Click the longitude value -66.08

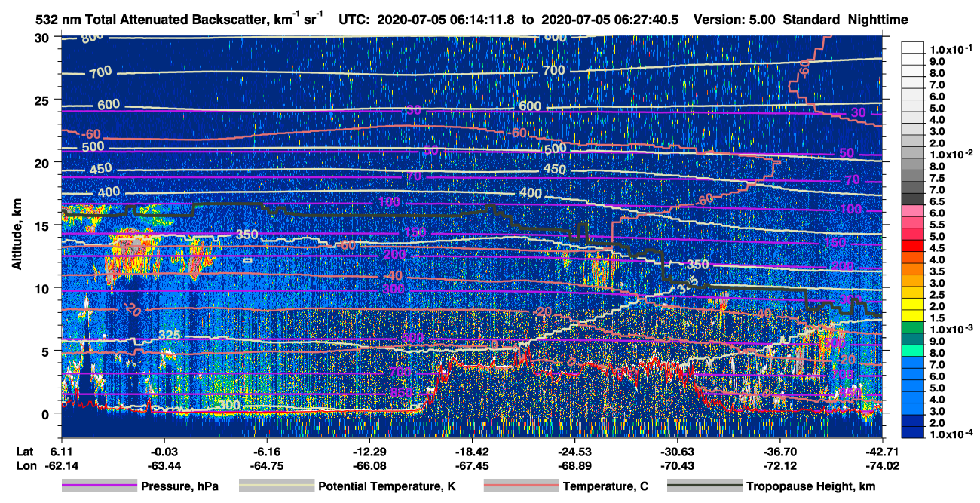369,465
